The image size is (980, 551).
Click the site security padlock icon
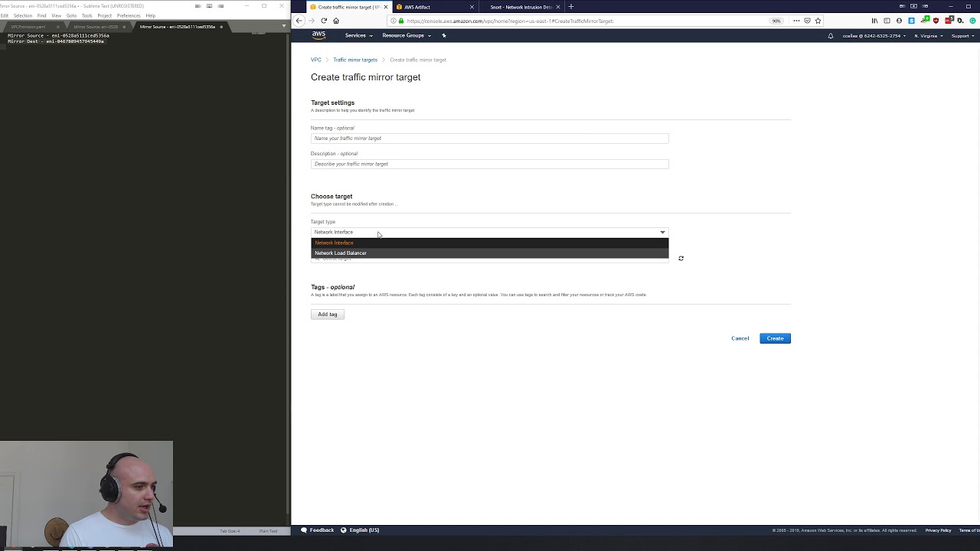[x=400, y=21]
